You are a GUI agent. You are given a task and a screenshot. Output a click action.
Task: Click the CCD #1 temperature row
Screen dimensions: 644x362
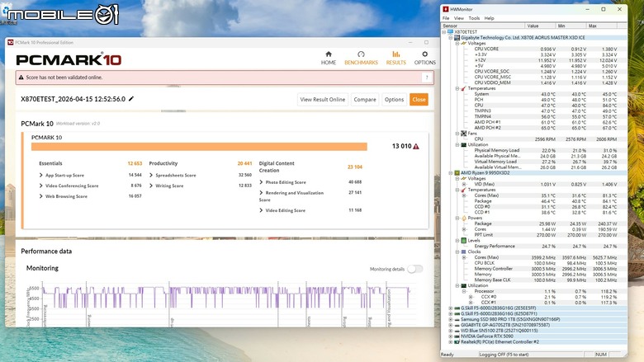[x=545, y=213]
